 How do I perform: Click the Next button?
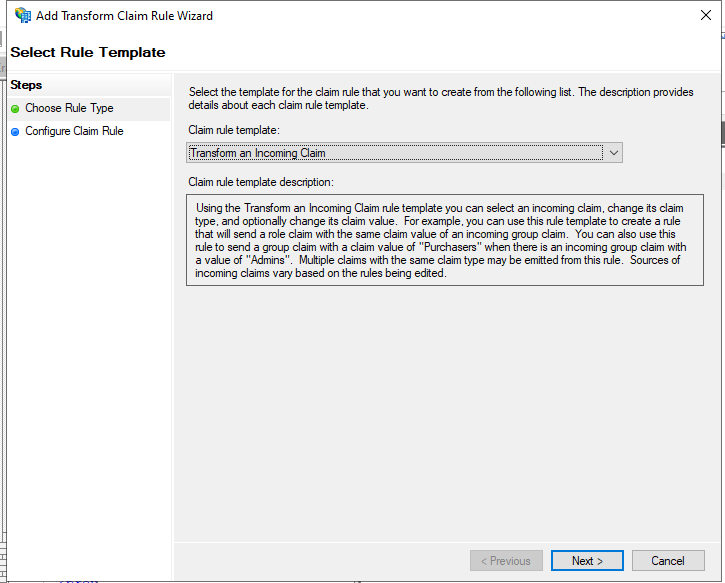point(587,561)
